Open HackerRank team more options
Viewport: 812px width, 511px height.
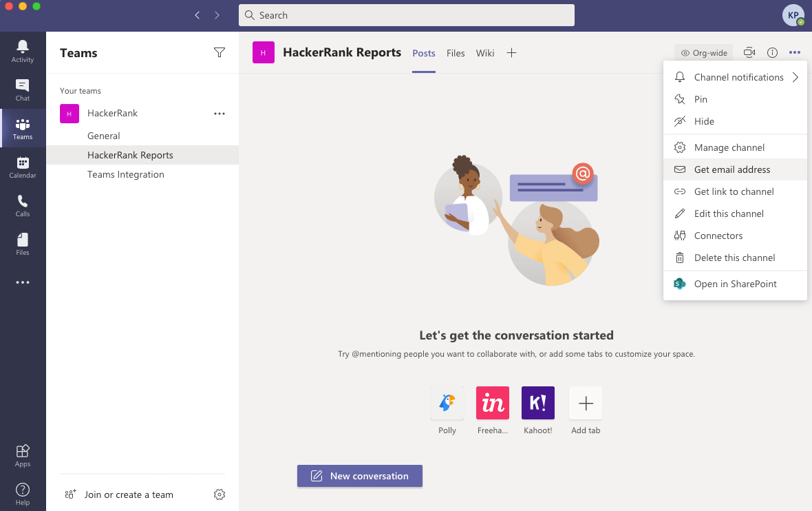220,114
